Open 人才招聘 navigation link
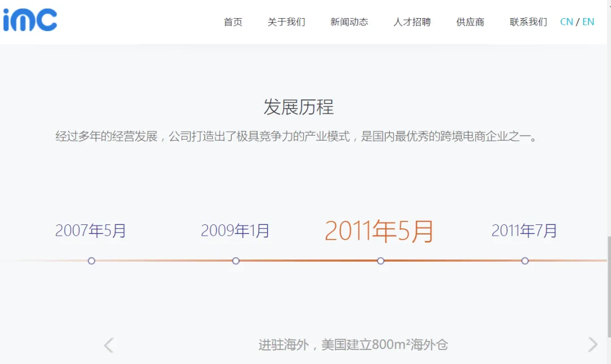This screenshot has width=611, height=364. [412, 22]
